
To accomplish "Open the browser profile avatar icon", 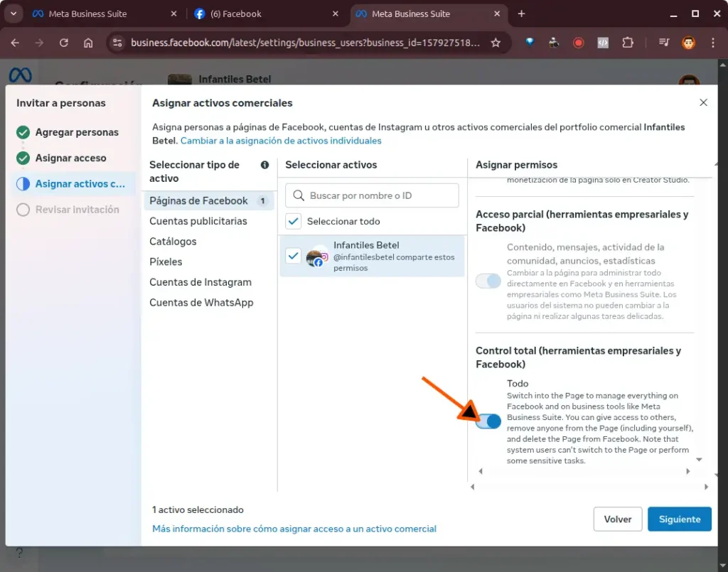I will click(688, 43).
